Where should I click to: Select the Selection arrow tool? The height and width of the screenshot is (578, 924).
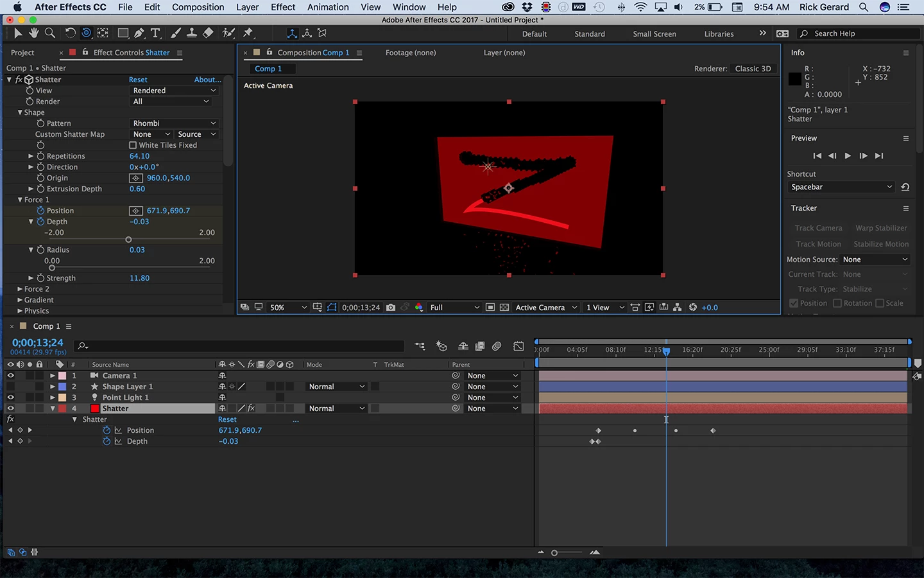pos(18,33)
